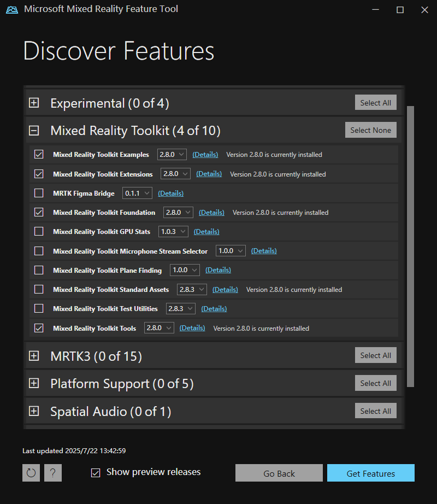The height and width of the screenshot is (504, 437).
Task: Click the feature list vertical scrollbar
Action: click(x=410, y=246)
